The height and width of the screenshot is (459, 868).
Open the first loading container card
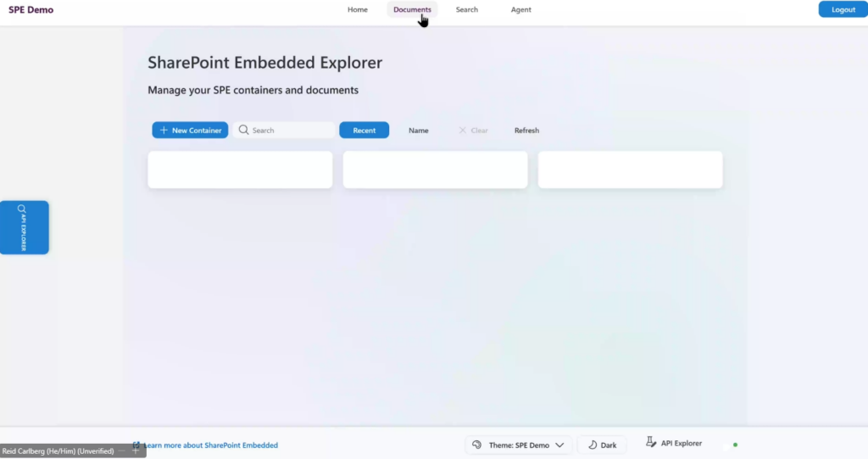pyautogui.click(x=240, y=170)
